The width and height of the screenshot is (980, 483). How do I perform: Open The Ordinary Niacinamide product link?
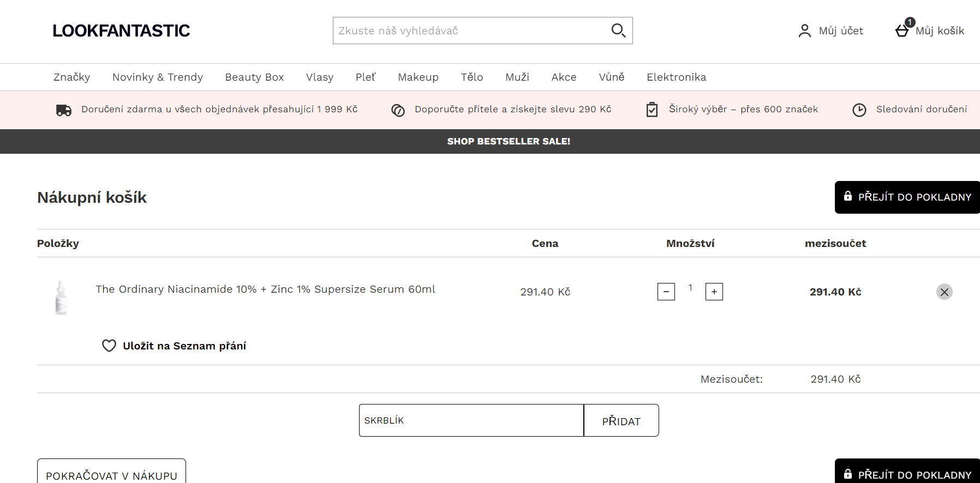(x=266, y=289)
